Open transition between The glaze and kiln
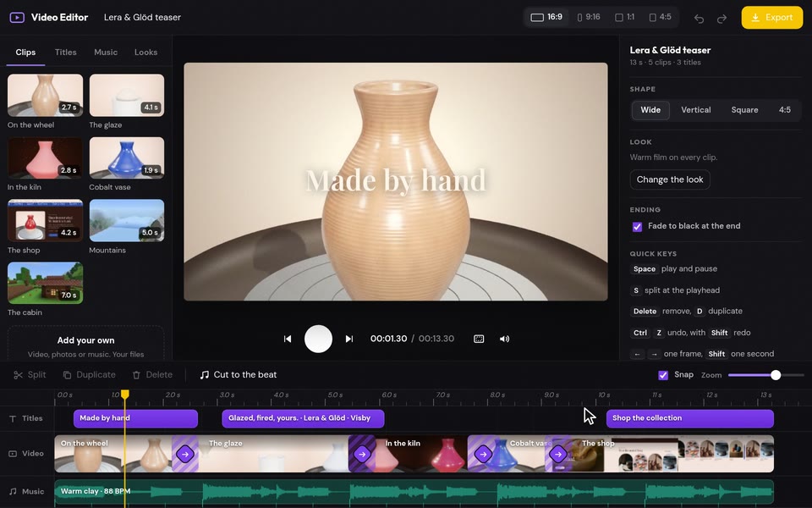812x508 pixels. pos(362,454)
